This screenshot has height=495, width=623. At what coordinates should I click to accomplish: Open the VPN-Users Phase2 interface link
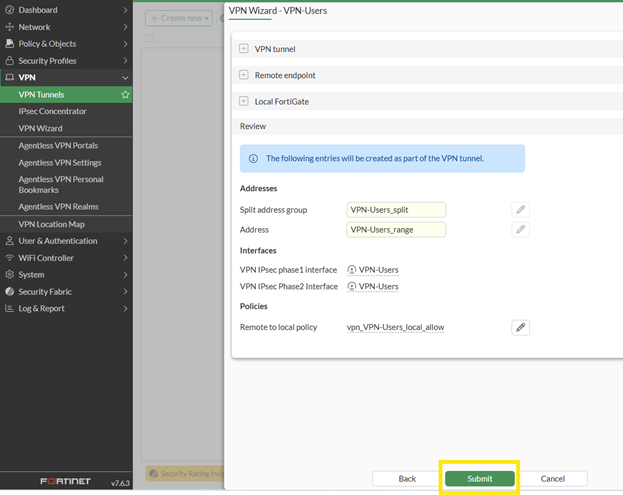click(x=378, y=286)
